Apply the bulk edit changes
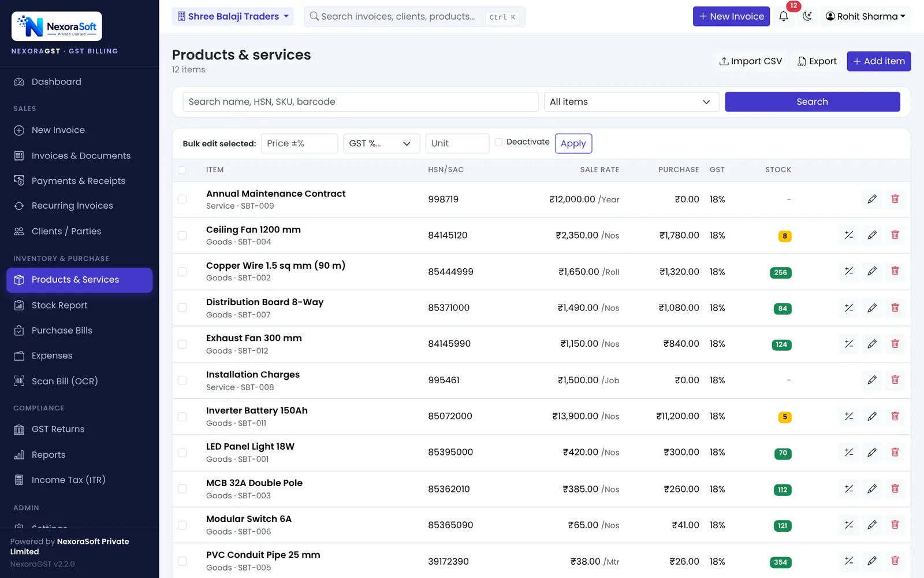Screen dimensions: 924x578 click(x=573, y=143)
